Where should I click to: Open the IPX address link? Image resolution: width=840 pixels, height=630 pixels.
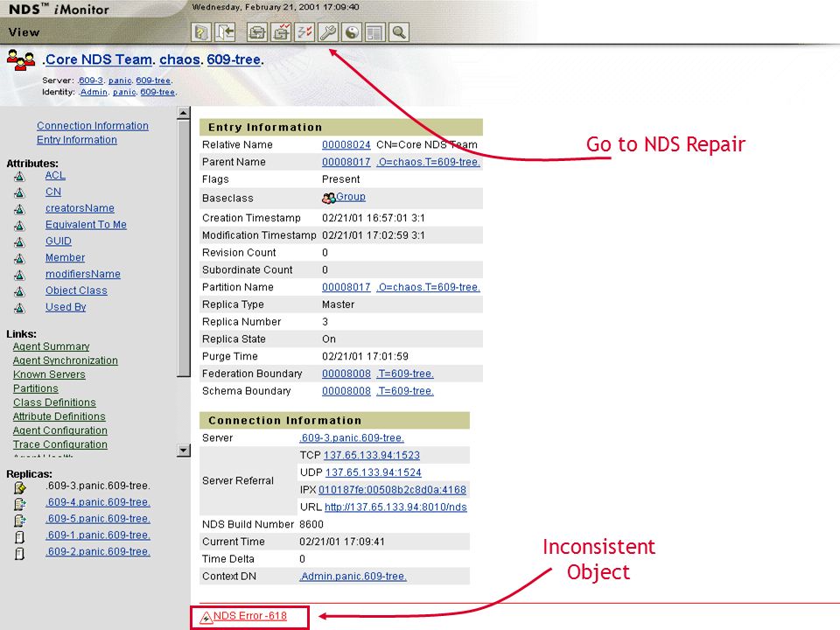click(x=392, y=490)
